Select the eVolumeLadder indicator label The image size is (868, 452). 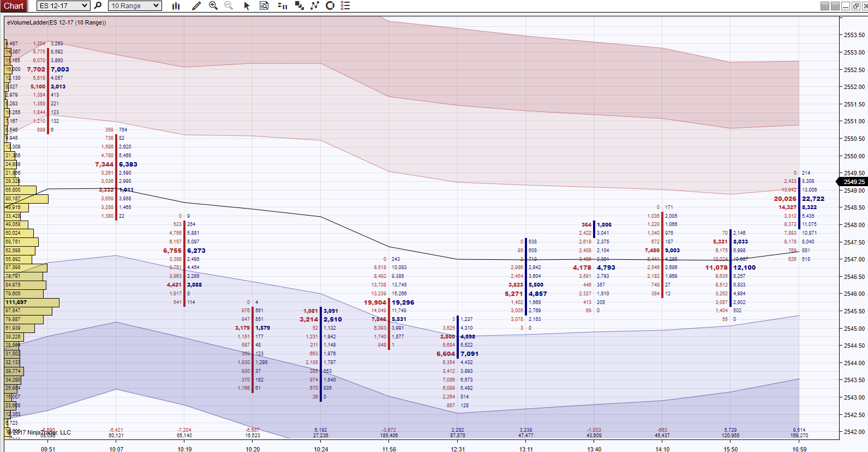click(x=57, y=22)
